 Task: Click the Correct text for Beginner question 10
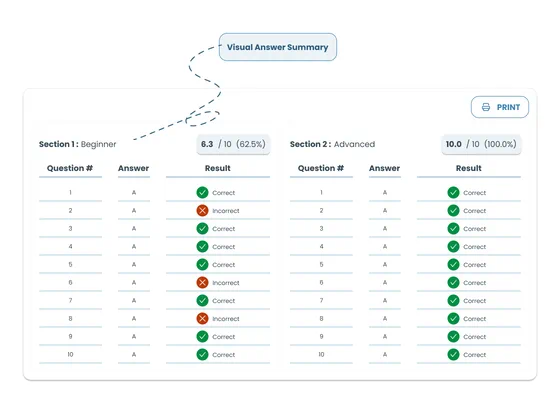click(x=224, y=355)
